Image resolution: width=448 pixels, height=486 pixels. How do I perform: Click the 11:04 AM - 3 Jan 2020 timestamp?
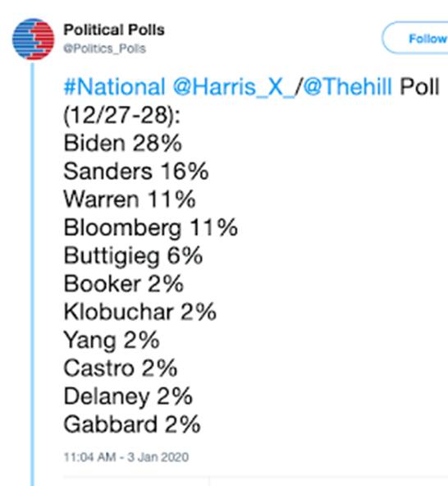pos(126,457)
